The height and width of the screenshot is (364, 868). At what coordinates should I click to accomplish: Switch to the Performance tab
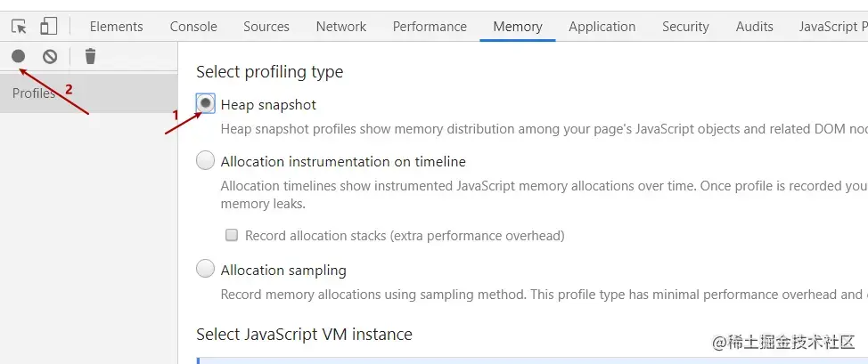point(430,27)
